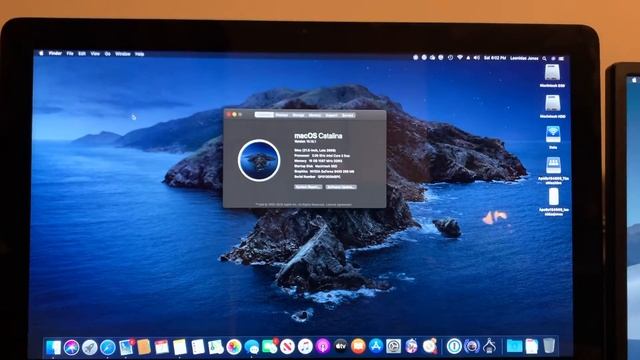
Task: Open the Window menu
Action: point(122,53)
